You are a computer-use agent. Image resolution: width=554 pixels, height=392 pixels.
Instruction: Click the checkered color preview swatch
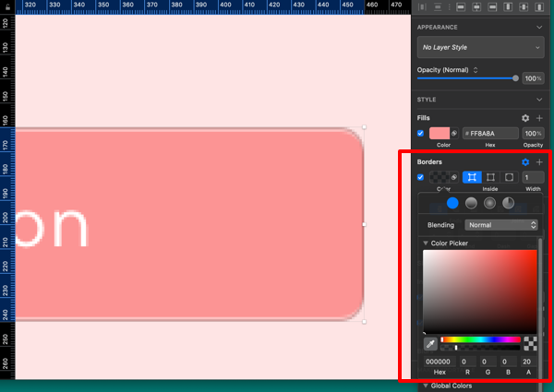(530, 343)
